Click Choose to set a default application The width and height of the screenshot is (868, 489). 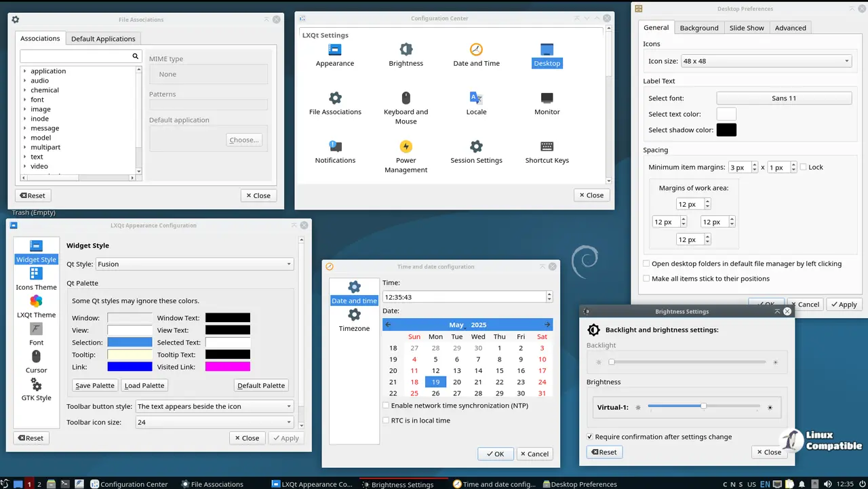(243, 140)
